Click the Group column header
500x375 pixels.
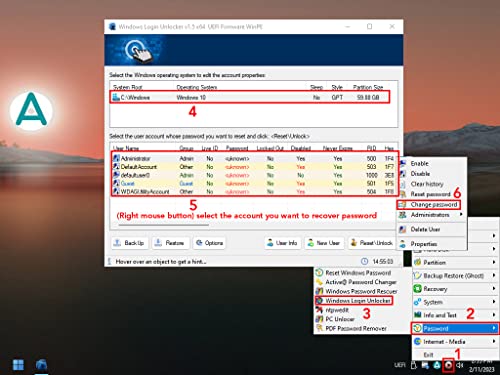point(186,148)
